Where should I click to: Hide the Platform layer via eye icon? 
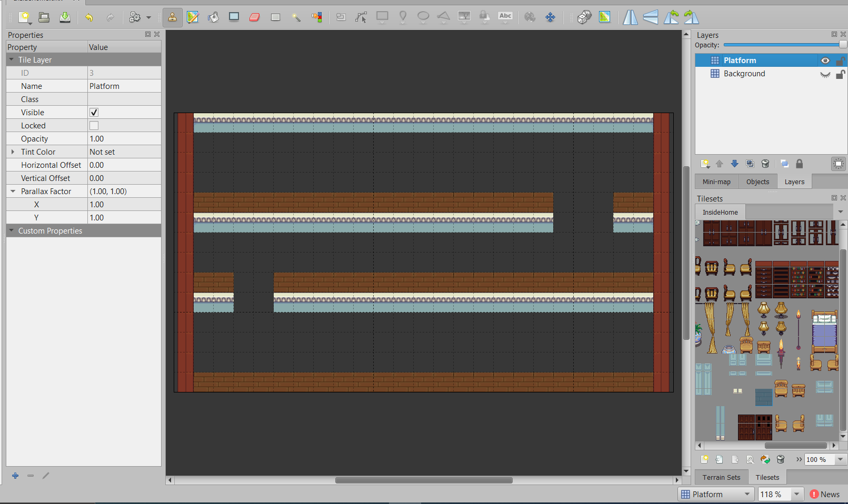click(825, 61)
